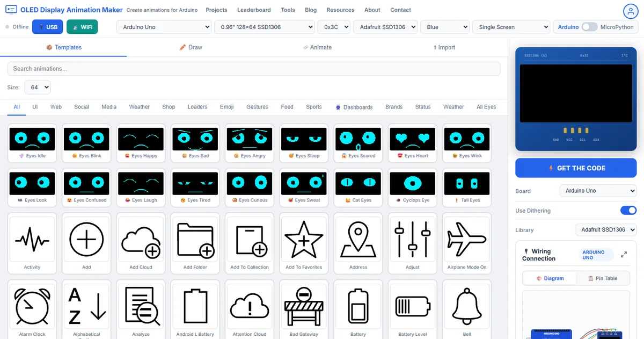
Task: Switch to the Draw tab
Action: point(191,47)
